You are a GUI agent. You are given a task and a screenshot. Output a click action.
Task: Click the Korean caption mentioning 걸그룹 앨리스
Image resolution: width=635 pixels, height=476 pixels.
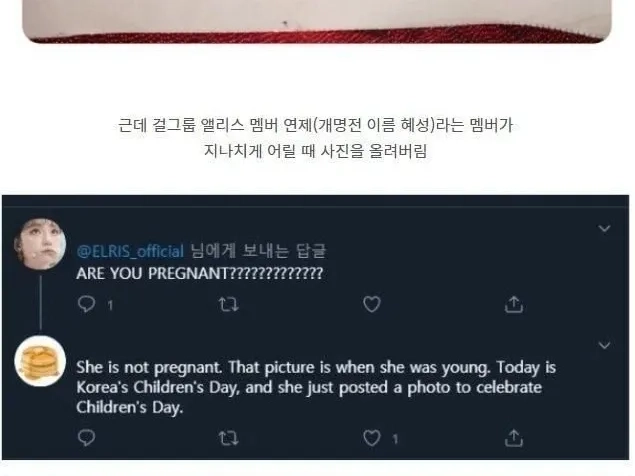[x=315, y=125]
